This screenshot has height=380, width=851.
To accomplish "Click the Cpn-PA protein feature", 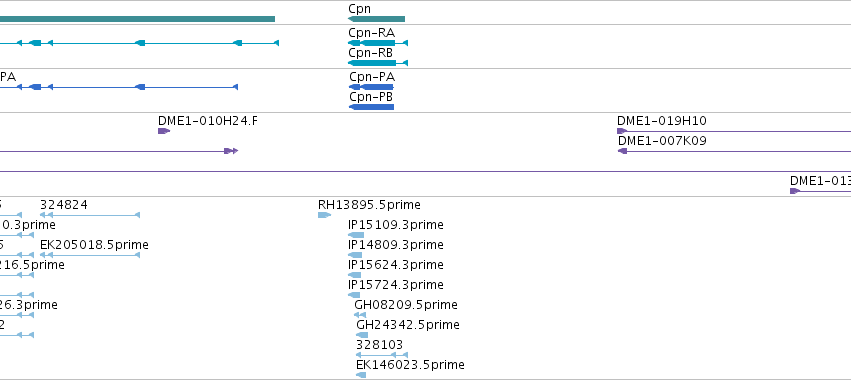I will pos(371,87).
